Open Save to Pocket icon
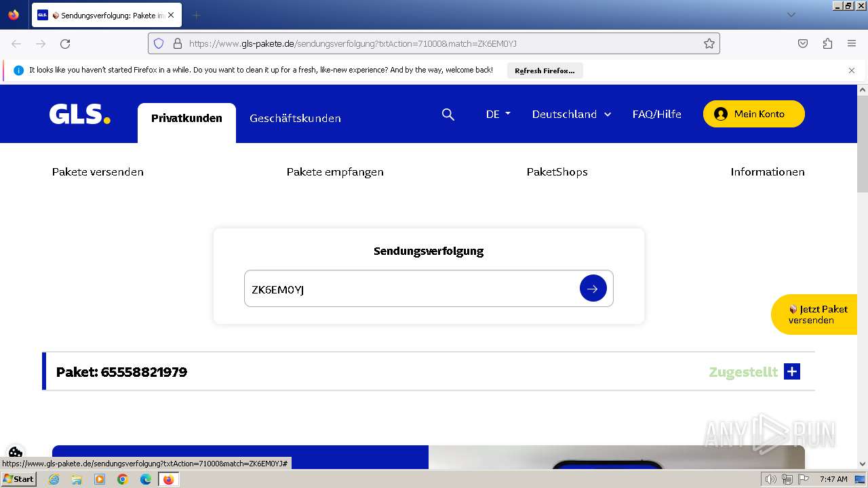Screen dimensions: 868x488 pos(803,43)
